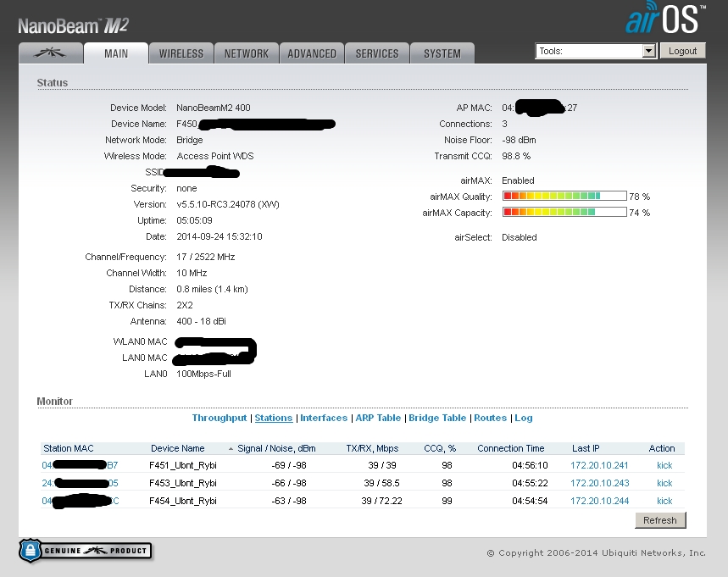
Task: Open the Throughput monitor link
Action: click(x=220, y=418)
